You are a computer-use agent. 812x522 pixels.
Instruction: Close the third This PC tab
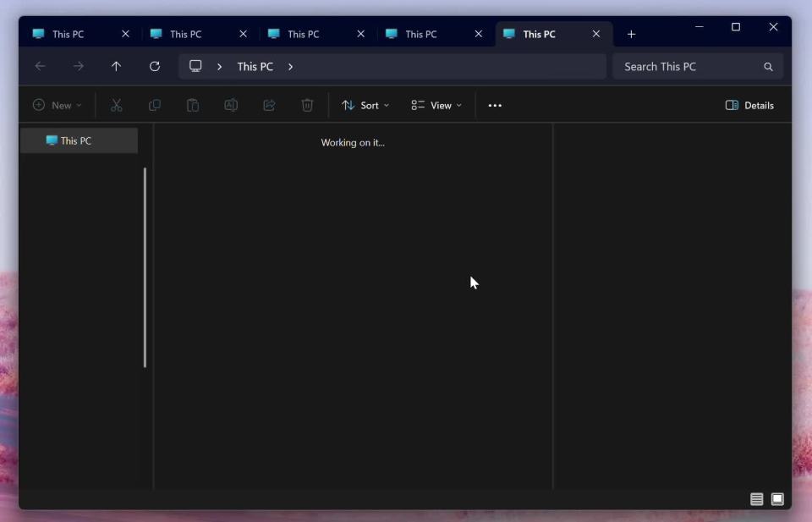360,34
